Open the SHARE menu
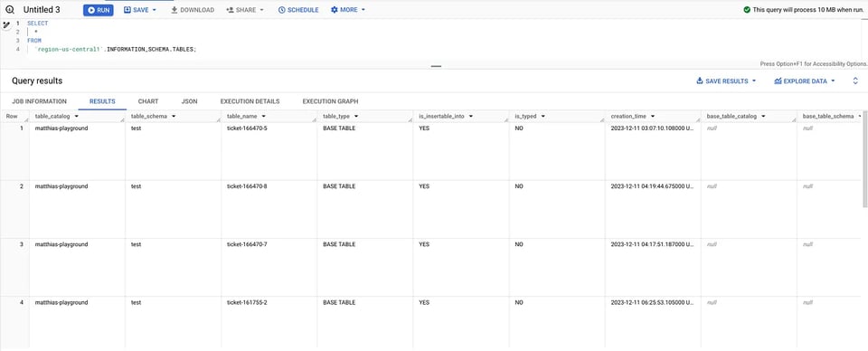Viewport: 868px width, 351px height. 245,10
